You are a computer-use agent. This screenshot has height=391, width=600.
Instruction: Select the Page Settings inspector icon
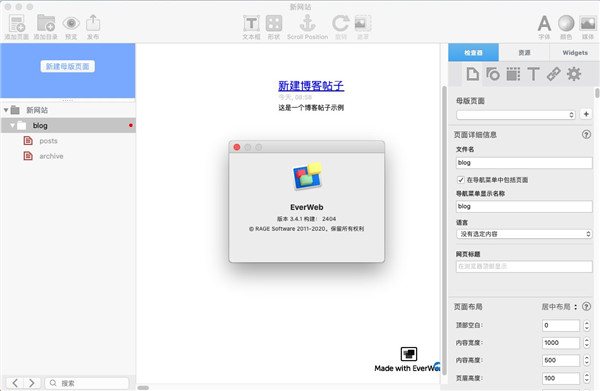(473, 74)
